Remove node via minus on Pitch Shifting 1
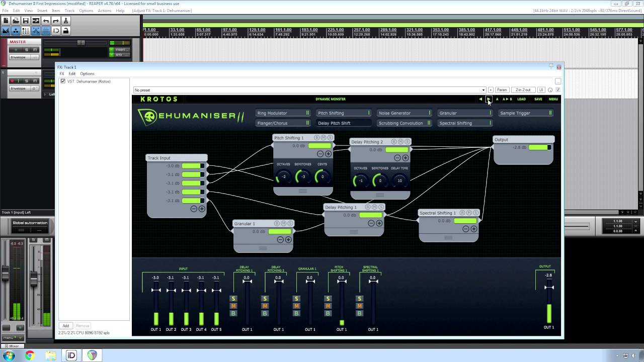Viewport: 644px width, 362px height. (320, 154)
